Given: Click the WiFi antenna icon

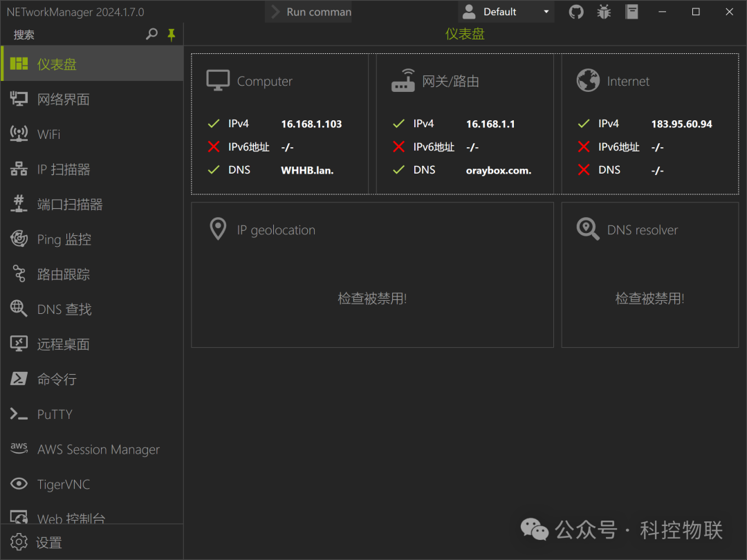Looking at the screenshot, I should pos(19,134).
